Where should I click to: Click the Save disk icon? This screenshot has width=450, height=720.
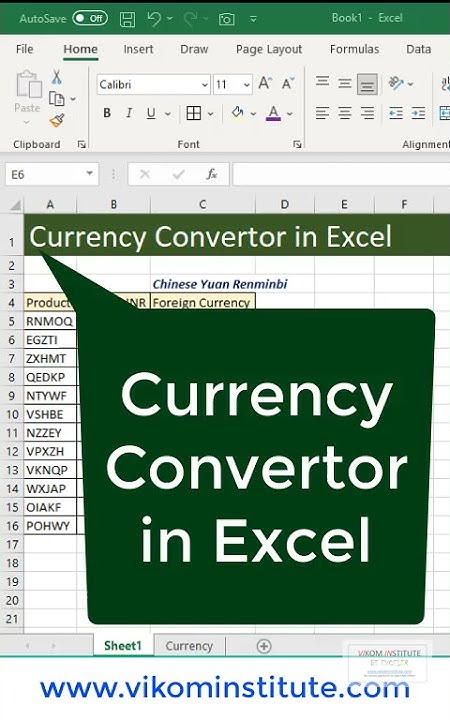[127, 19]
